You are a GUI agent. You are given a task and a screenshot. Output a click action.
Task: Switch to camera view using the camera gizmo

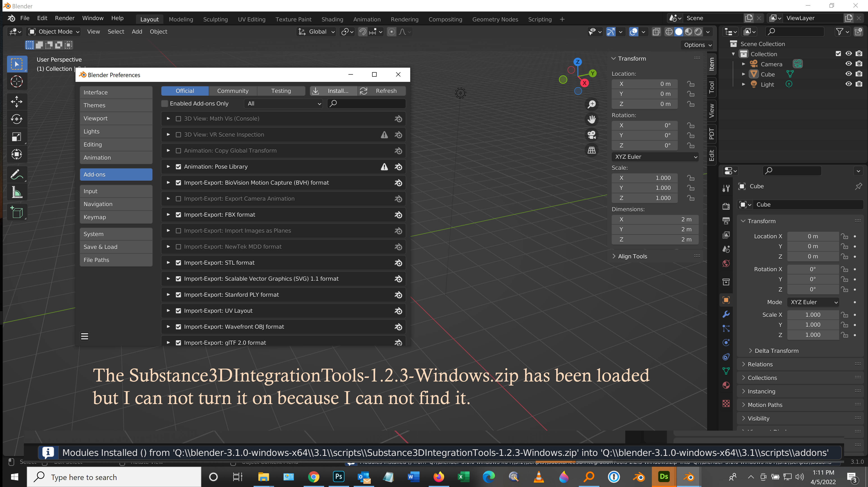(x=592, y=135)
